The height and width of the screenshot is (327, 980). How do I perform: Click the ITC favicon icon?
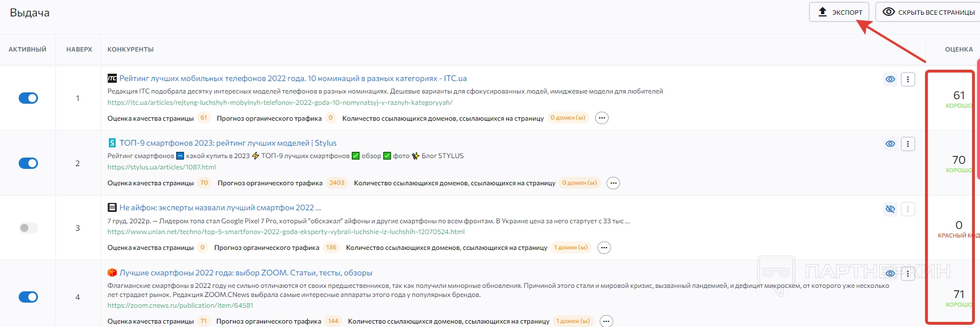point(112,78)
